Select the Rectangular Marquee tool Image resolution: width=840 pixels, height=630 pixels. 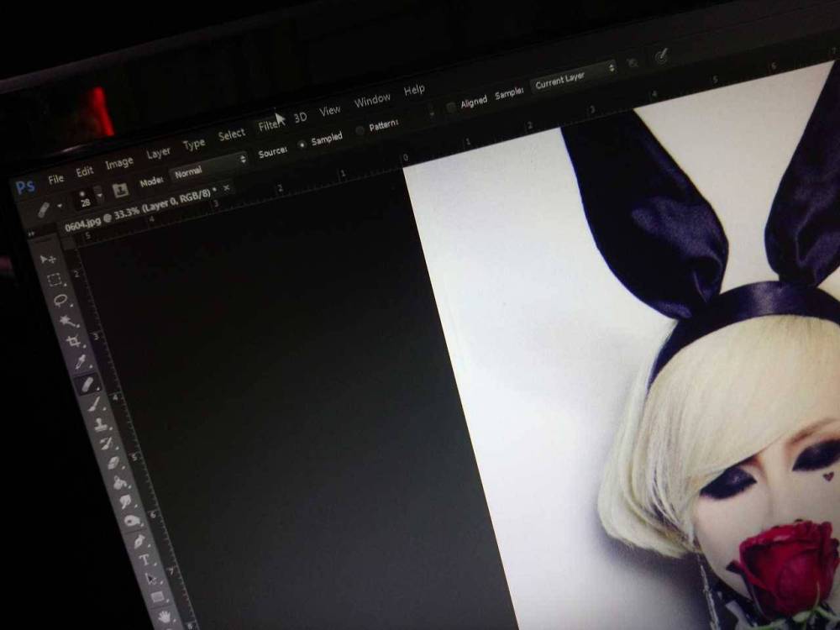(x=55, y=280)
